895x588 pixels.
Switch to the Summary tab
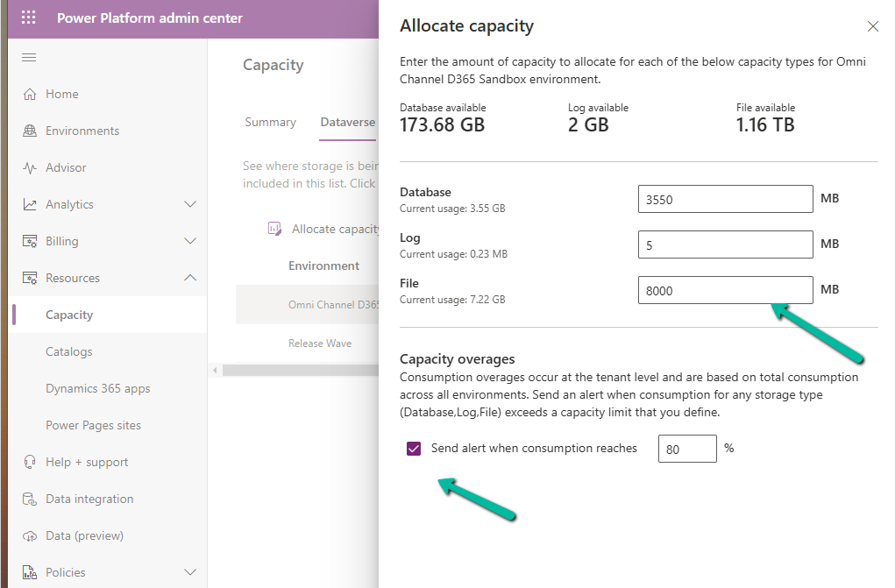coord(270,123)
